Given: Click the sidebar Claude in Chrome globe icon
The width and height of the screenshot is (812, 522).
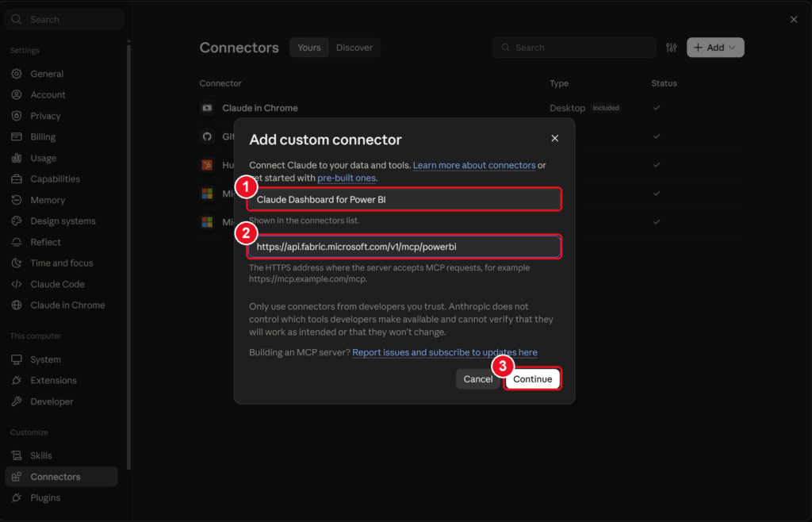Looking at the screenshot, I should click(x=17, y=305).
